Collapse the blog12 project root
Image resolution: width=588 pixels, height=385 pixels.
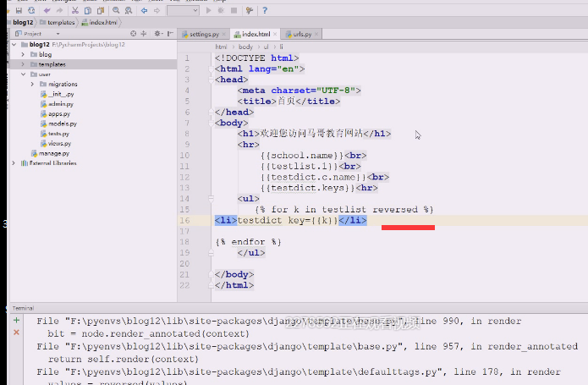(x=14, y=45)
